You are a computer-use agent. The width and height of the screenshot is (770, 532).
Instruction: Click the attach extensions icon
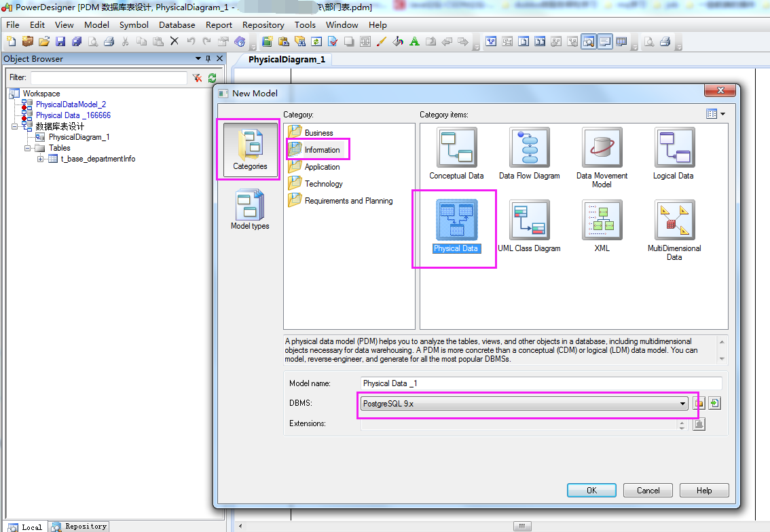pyautogui.click(x=699, y=424)
